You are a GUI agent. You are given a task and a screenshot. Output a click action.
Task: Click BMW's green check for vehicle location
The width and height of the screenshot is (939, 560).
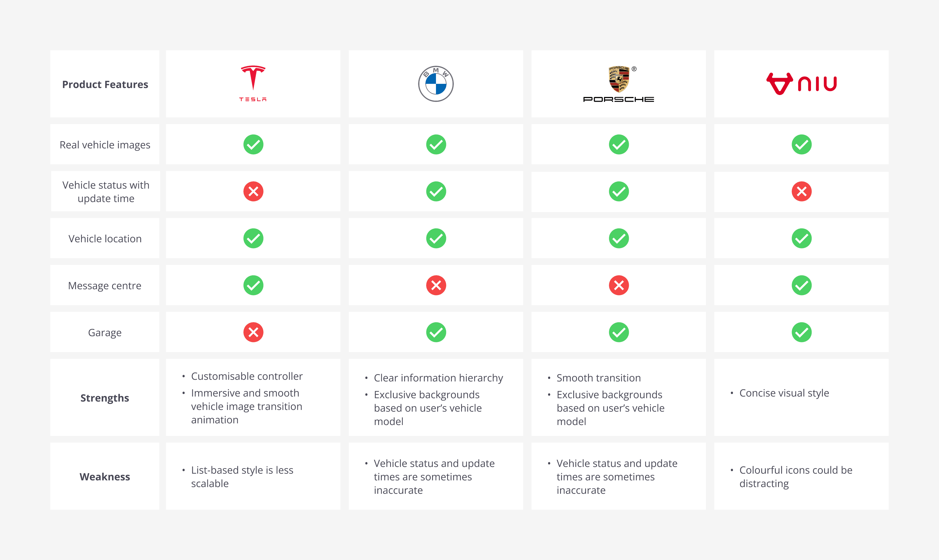pyautogui.click(x=436, y=238)
